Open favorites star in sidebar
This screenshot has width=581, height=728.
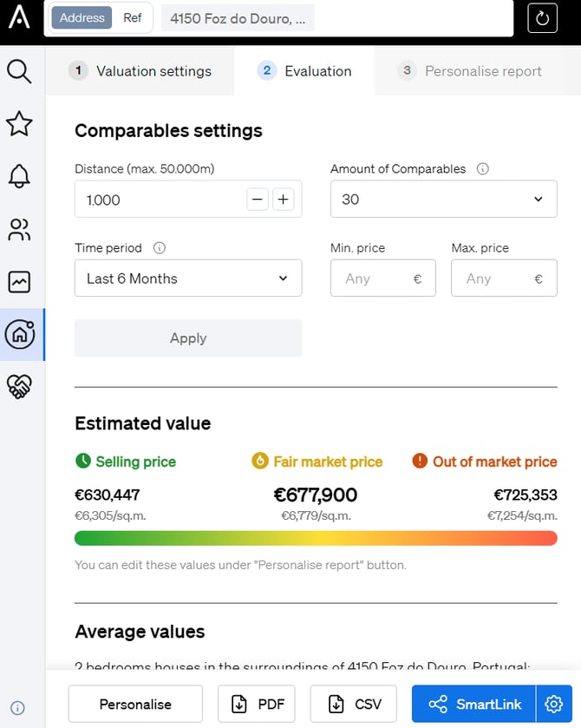[x=19, y=124]
